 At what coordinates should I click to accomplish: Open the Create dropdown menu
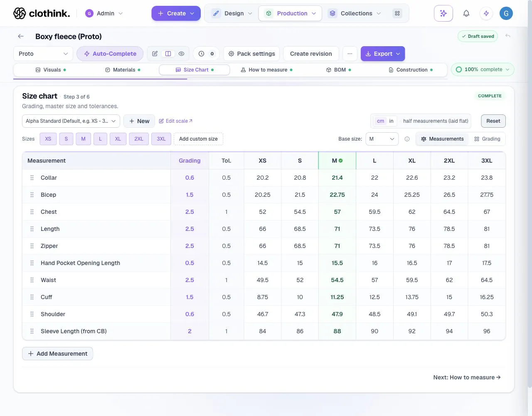pyautogui.click(x=176, y=13)
